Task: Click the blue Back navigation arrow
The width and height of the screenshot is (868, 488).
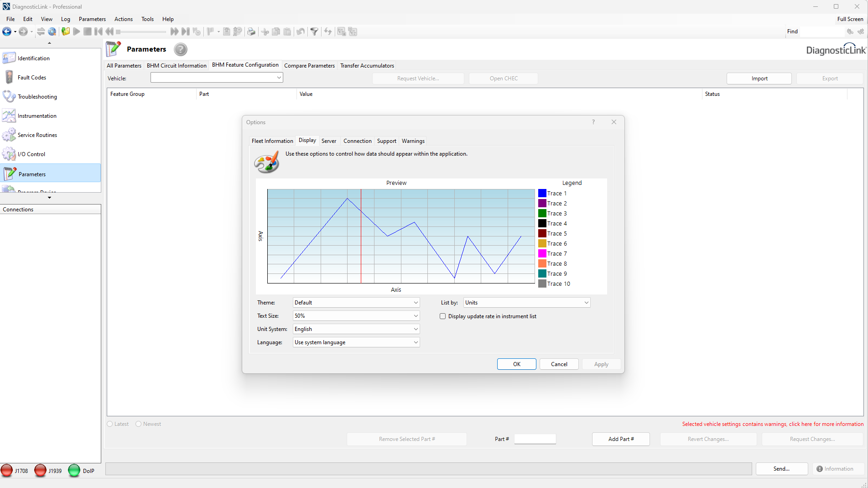Action: (7, 31)
